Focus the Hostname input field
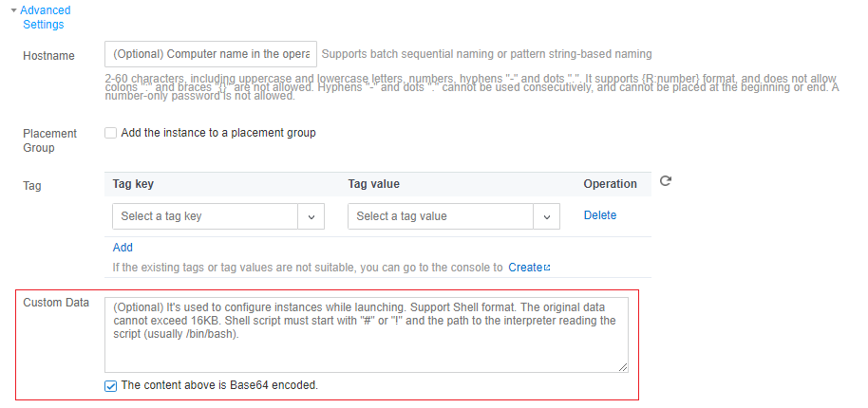 tap(211, 54)
